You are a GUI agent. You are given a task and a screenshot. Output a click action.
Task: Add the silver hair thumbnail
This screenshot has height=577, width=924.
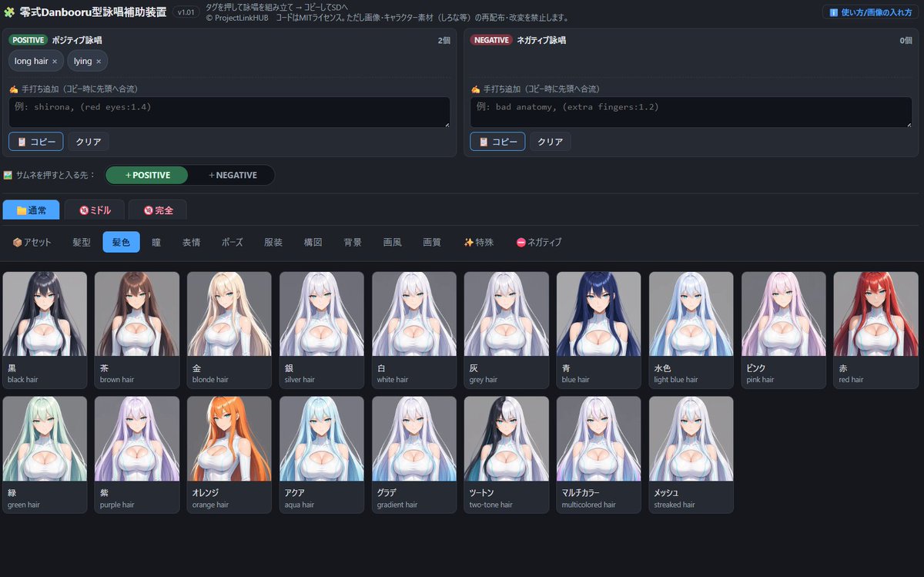(x=322, y=330)
